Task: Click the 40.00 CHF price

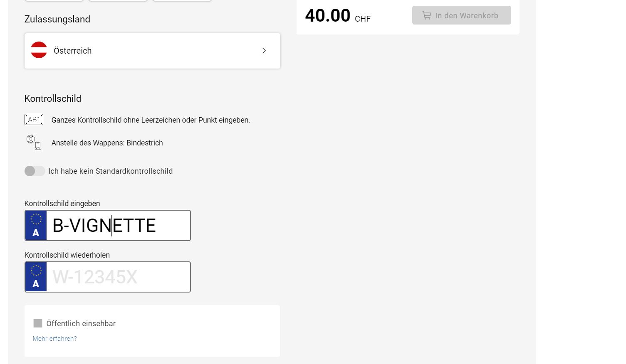Action: pos(338,16)
